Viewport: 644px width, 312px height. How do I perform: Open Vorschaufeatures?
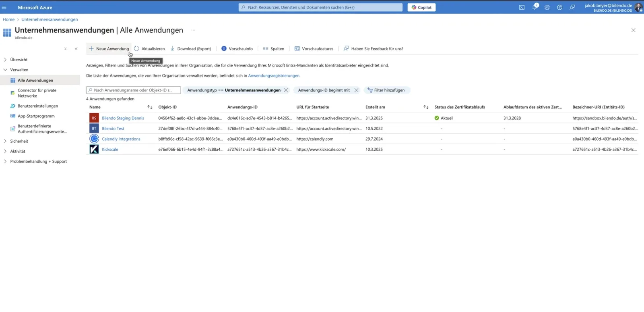click(x=314, y=48)
